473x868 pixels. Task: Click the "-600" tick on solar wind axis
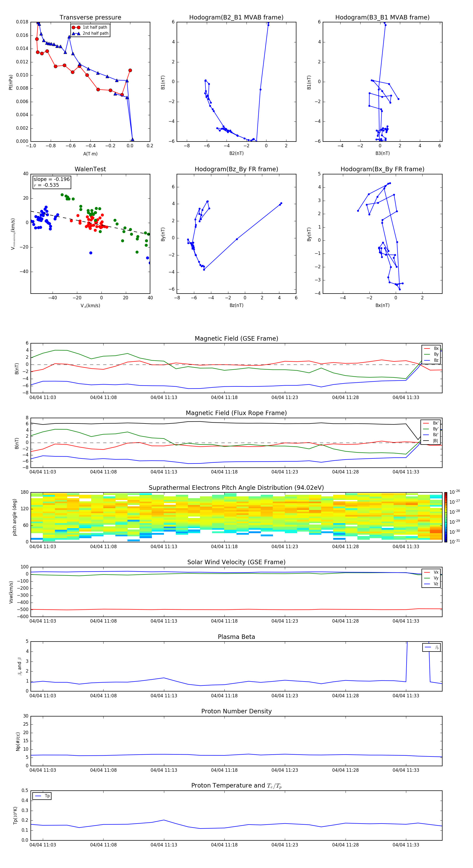(x=22, y=617)
